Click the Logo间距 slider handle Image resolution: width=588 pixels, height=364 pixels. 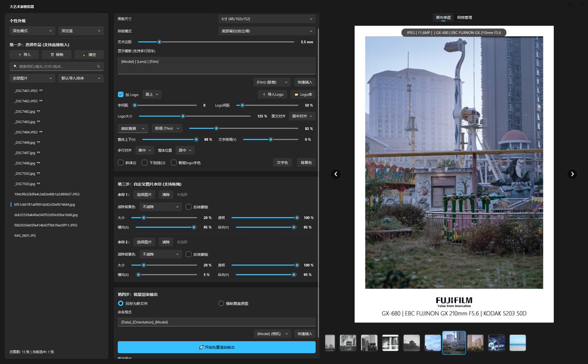click(x=243, y=105)
